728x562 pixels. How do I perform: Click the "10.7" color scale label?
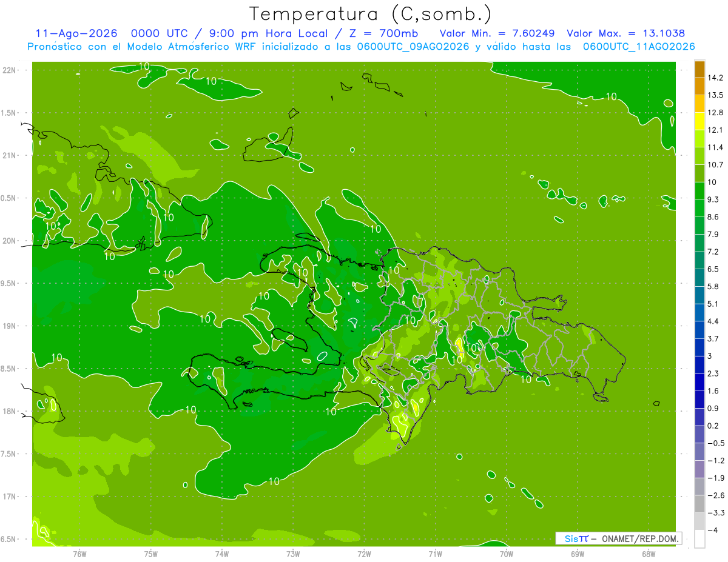coord(715,165)
